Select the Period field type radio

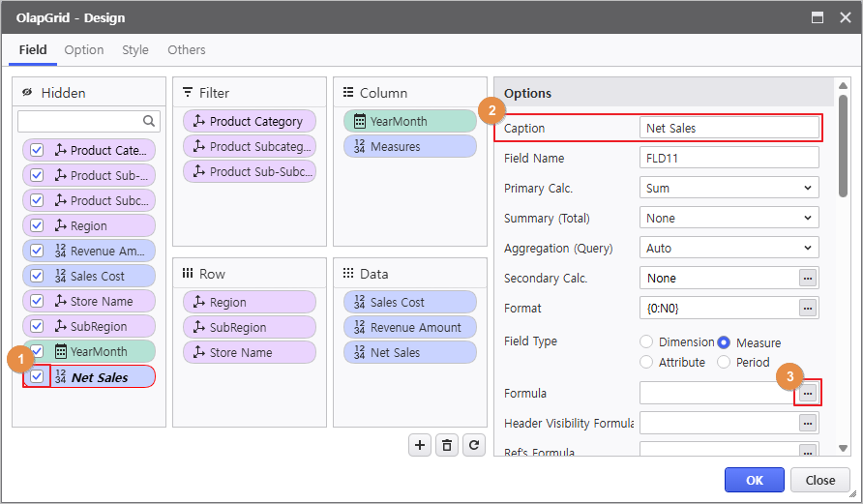click(724, 363)
